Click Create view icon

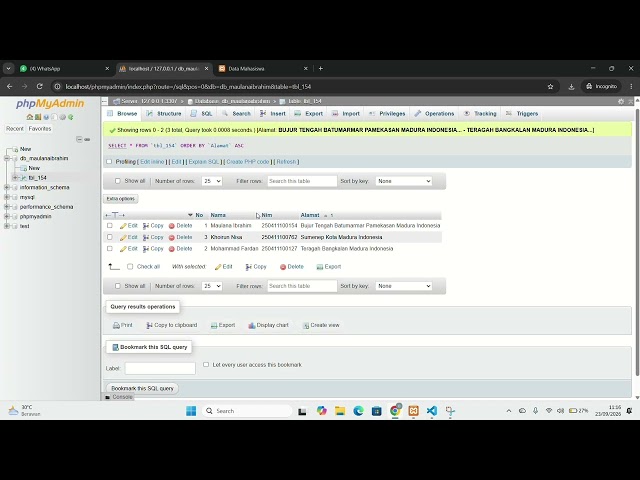pos(306,325)
